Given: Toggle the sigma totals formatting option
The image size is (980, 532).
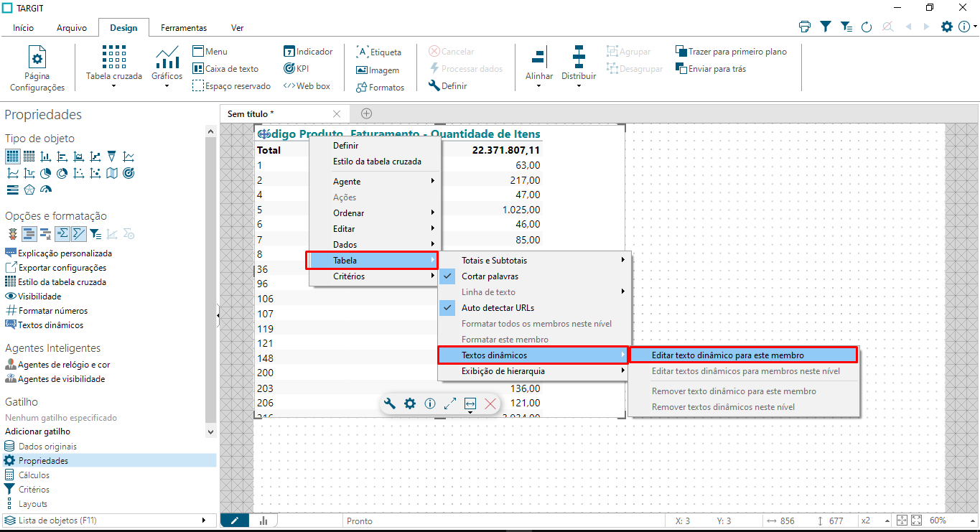Looking at the screenshot, I should point(62,233).
